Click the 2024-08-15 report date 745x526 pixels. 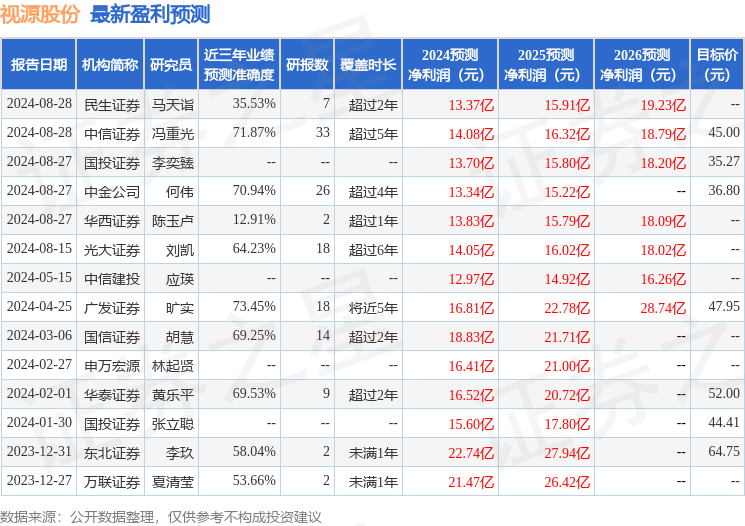click(39, 248)
